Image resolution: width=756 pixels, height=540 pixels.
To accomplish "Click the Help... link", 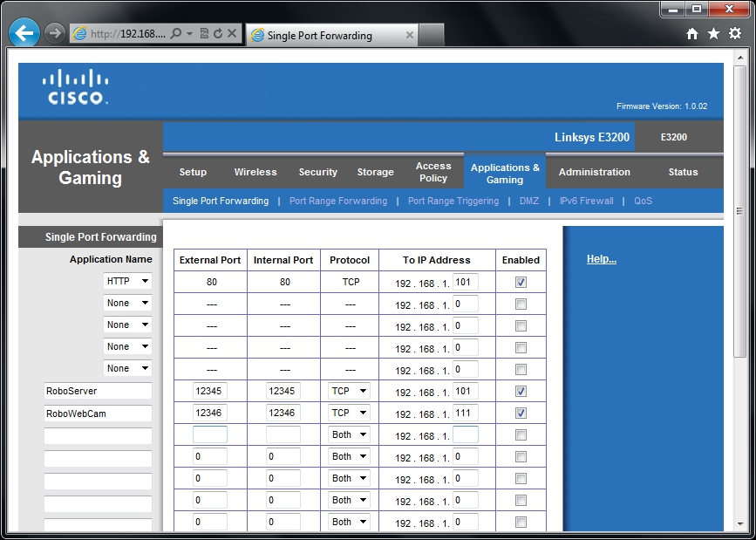I will [602, 259].
